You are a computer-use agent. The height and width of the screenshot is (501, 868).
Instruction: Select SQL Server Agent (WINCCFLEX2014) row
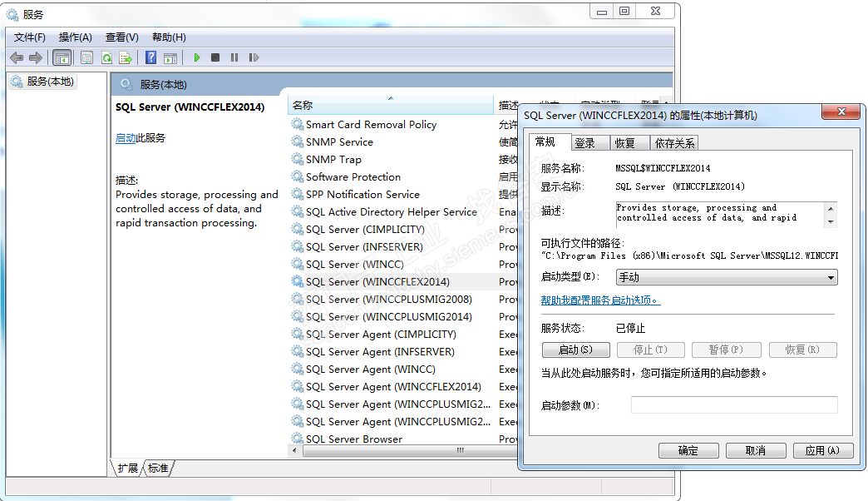403,386
